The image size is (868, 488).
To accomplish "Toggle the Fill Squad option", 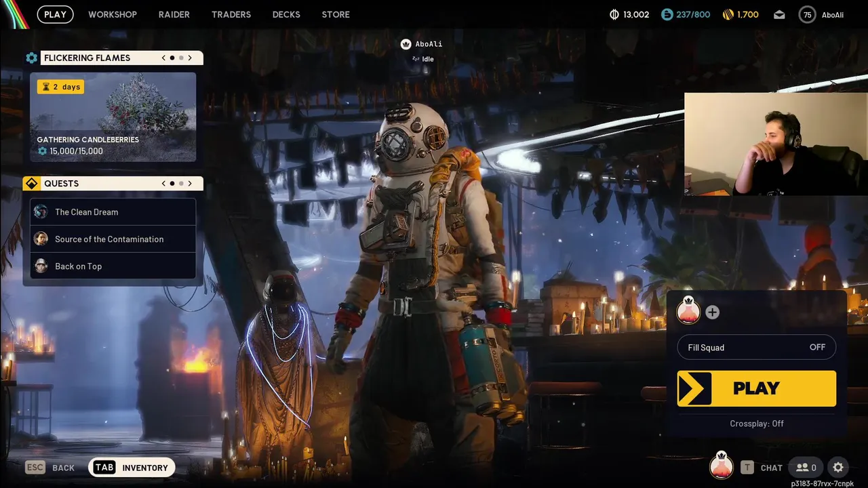I will [x=757, y=348].
